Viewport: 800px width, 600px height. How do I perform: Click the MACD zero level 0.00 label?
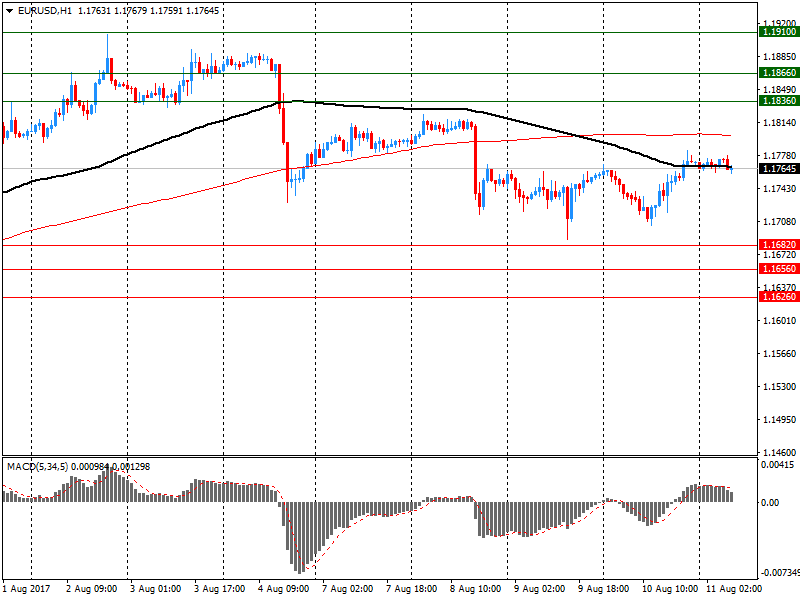click(770, 503)
